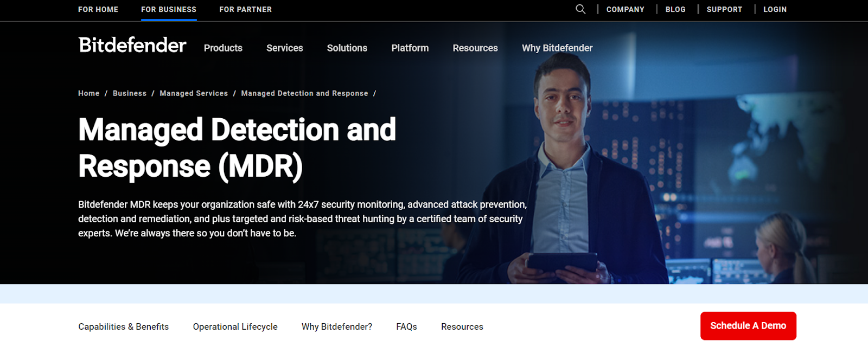
Task: Visit the Blog link
Action: pyautogui.click(x=675, y=9)
